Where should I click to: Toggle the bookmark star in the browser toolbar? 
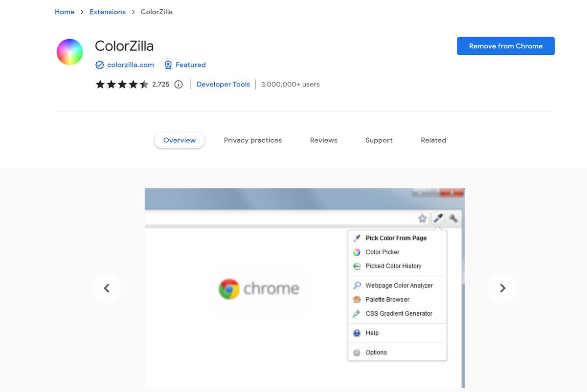422,218
